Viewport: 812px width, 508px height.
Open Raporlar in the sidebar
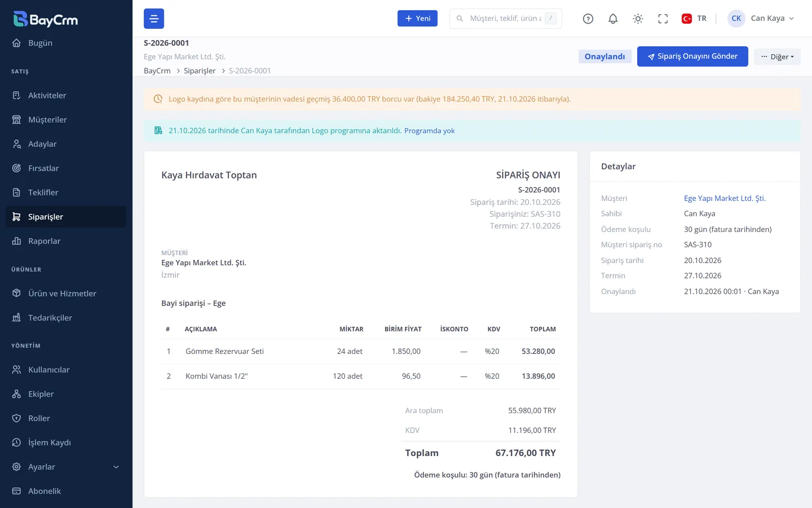66,241
